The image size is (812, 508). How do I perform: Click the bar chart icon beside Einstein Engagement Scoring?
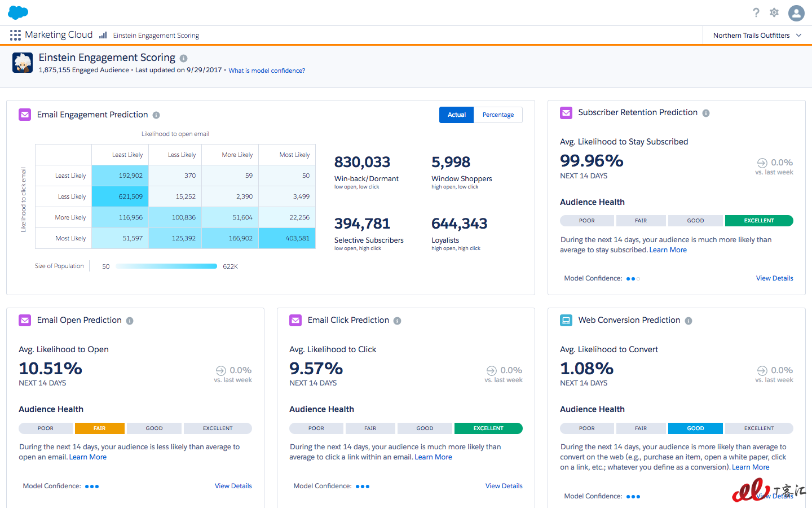(103, 35)
